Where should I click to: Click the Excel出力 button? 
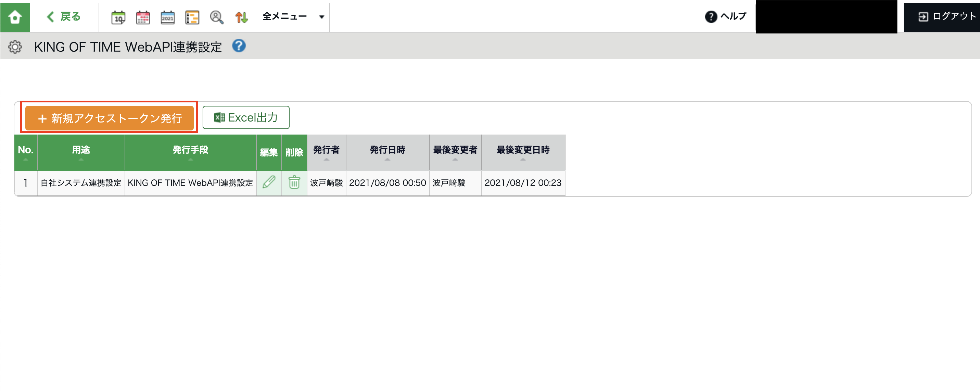246,117
